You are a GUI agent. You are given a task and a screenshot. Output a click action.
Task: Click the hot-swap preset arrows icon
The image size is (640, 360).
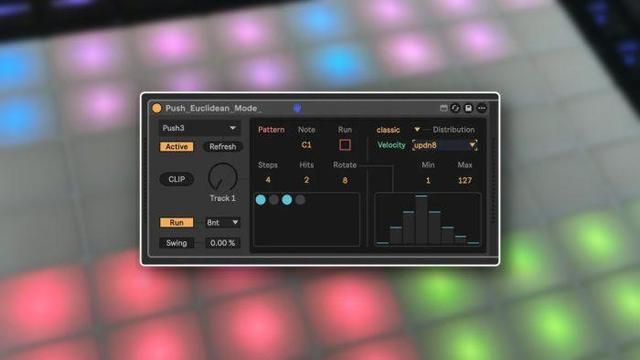coord(456,108)
